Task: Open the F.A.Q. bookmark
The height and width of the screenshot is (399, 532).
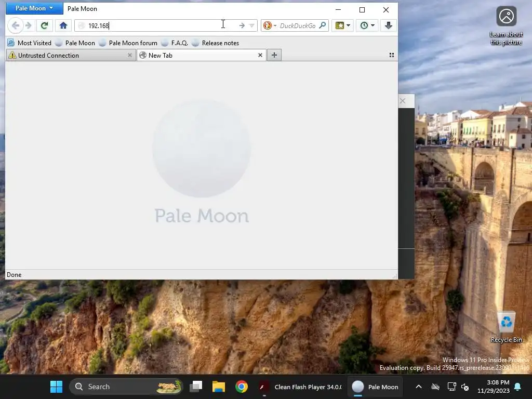Action: click(x=175, y=43)
